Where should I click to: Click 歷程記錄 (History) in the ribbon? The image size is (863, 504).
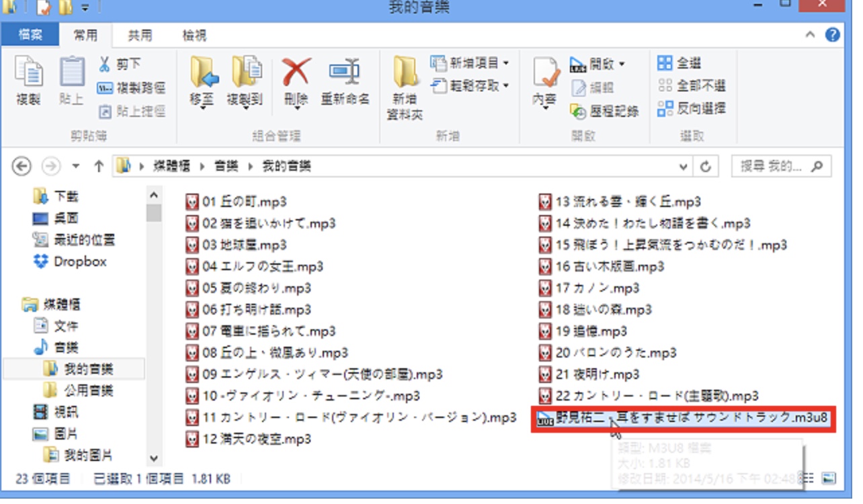pos(604,111)
